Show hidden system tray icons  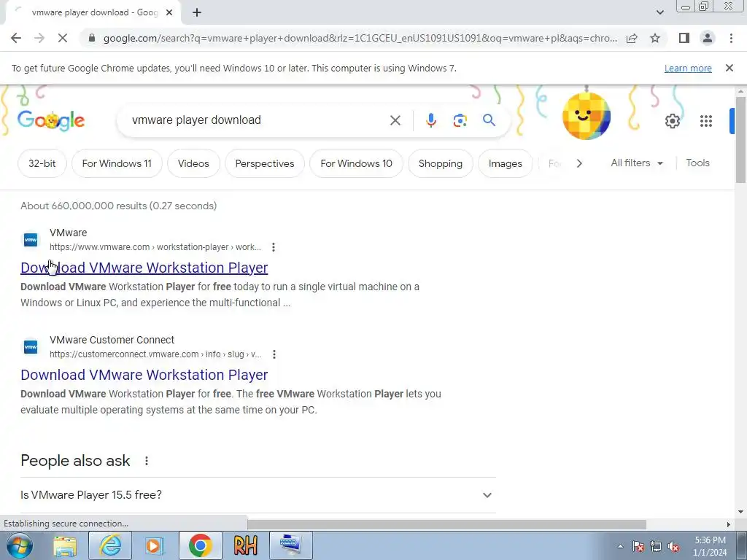620,546
